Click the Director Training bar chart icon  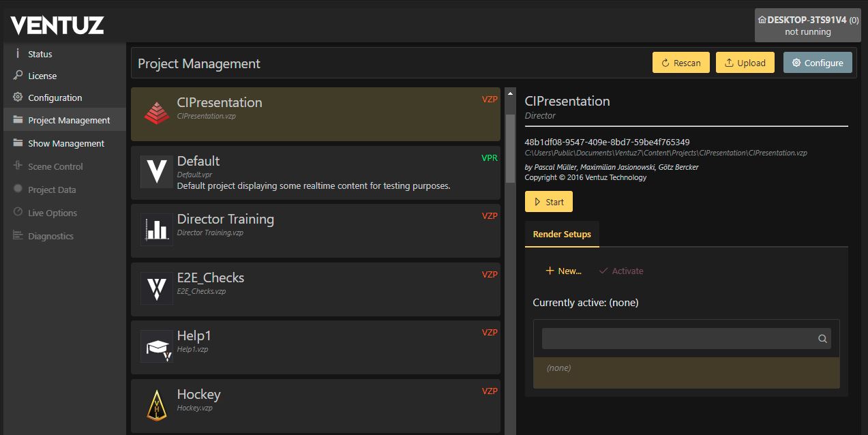(157, 230)
